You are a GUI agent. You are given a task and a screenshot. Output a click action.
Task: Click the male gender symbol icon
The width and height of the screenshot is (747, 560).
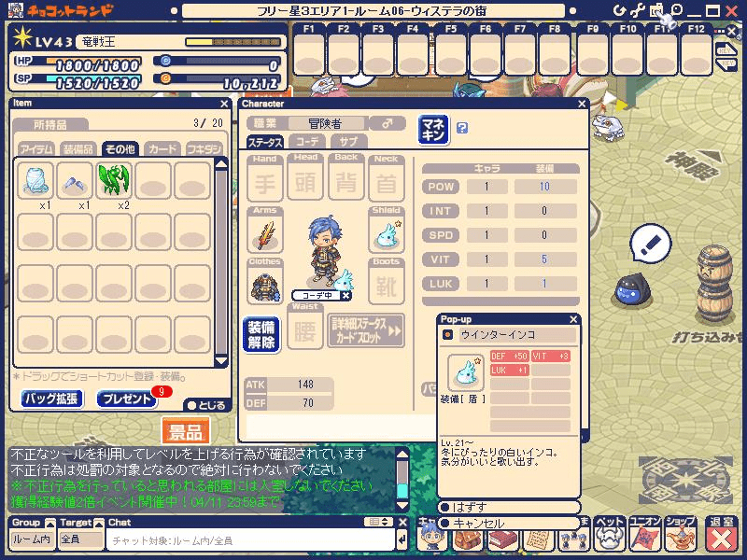(x=387, y=123)
